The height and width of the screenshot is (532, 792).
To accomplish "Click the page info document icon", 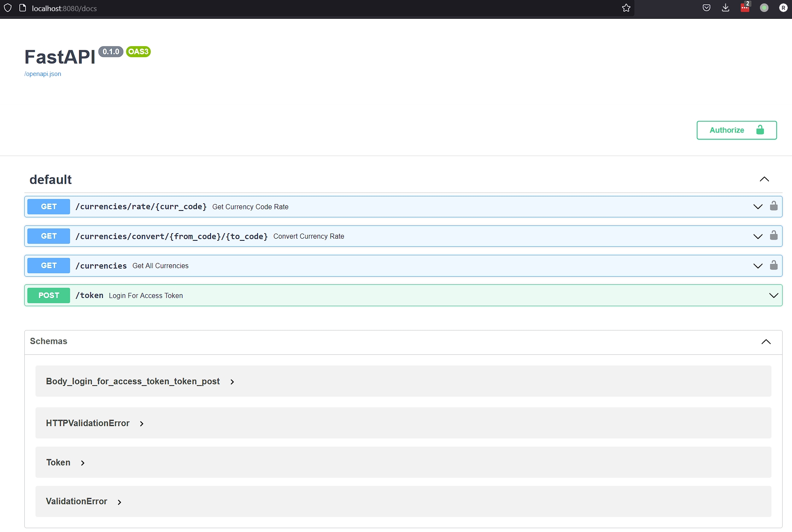I will pos(23,8).
